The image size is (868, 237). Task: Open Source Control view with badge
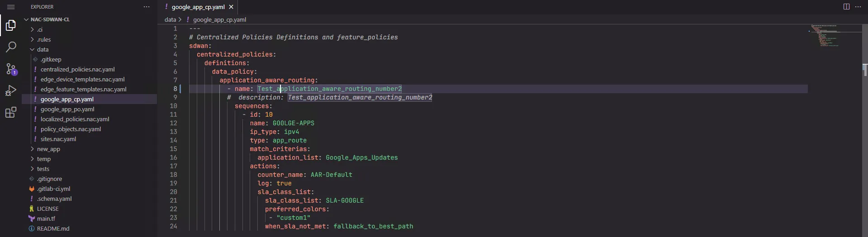point(11,69)
